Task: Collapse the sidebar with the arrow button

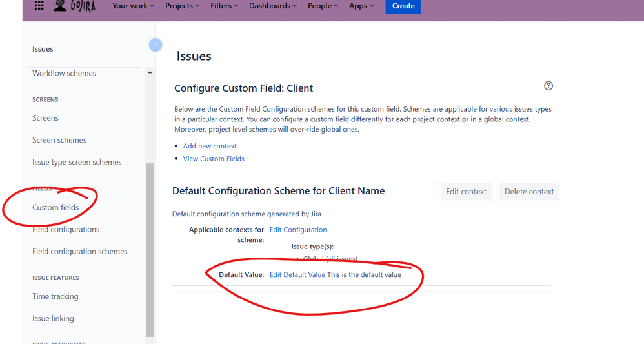Action: pos(156,45)
